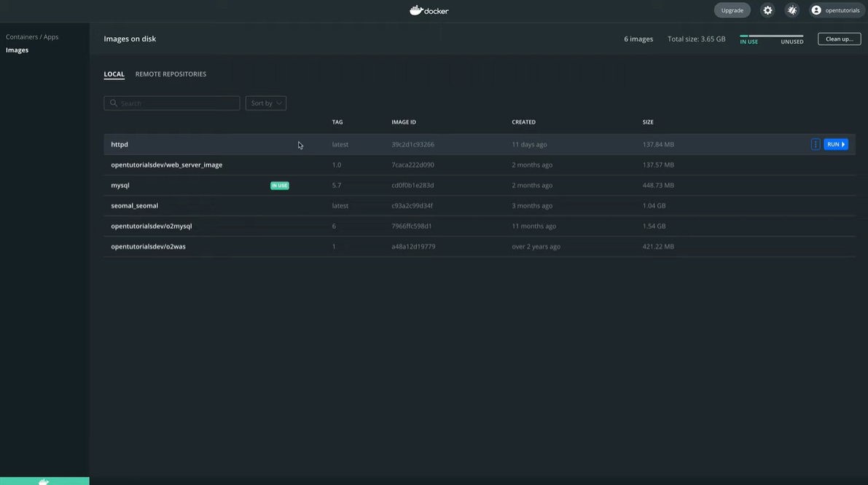Click the search magnifier icon
Image resolution: width=868 pixels, height=485 pixels.
point(114,103)
